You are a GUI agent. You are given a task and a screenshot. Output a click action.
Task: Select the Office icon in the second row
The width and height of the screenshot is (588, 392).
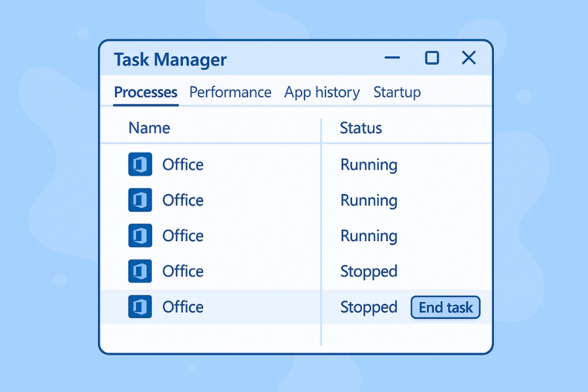pyautogui.click(x=140, y=200)
